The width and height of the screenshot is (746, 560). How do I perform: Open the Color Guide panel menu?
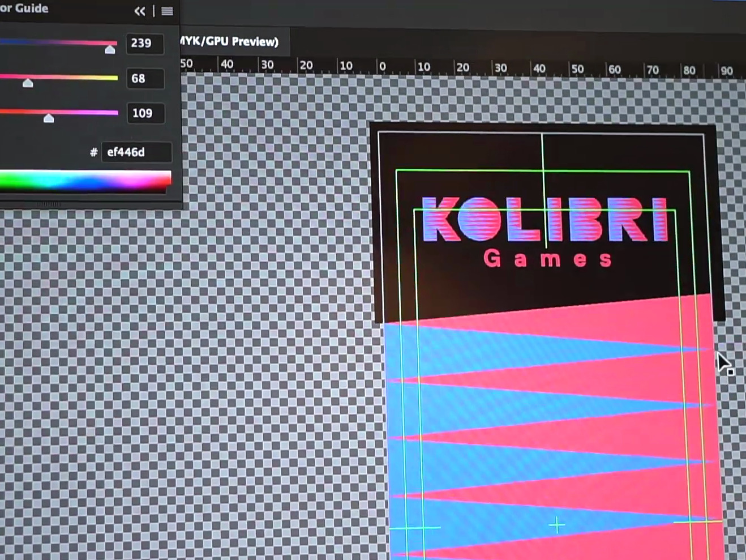tap(167, 11)
